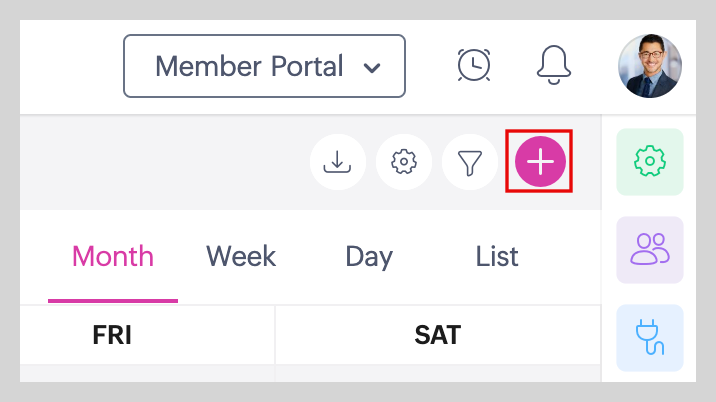Open the user profile avatar
Image resolution: width=716 pixels, height=402 pixels.
point(650,66)
